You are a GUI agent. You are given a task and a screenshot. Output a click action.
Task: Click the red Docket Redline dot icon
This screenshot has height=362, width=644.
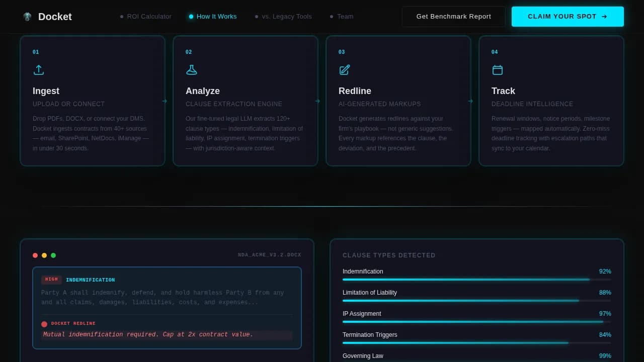[44, 324]
